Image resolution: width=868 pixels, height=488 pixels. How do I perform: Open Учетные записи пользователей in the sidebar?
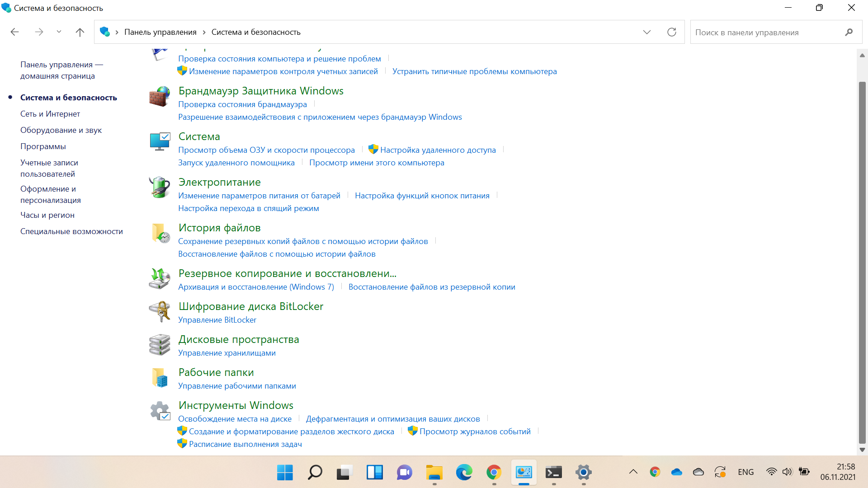(49, 168)
